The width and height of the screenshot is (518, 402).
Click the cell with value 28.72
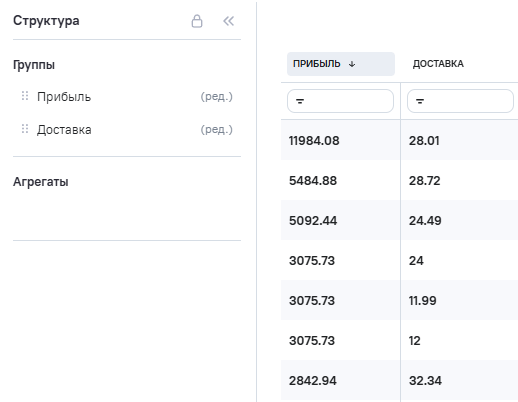click(x=425, y=181)
